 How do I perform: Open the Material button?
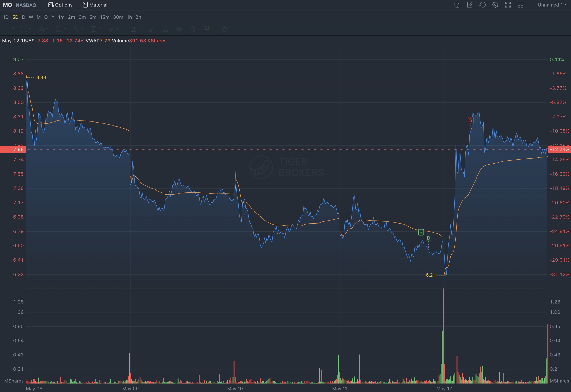pos(95,5)
